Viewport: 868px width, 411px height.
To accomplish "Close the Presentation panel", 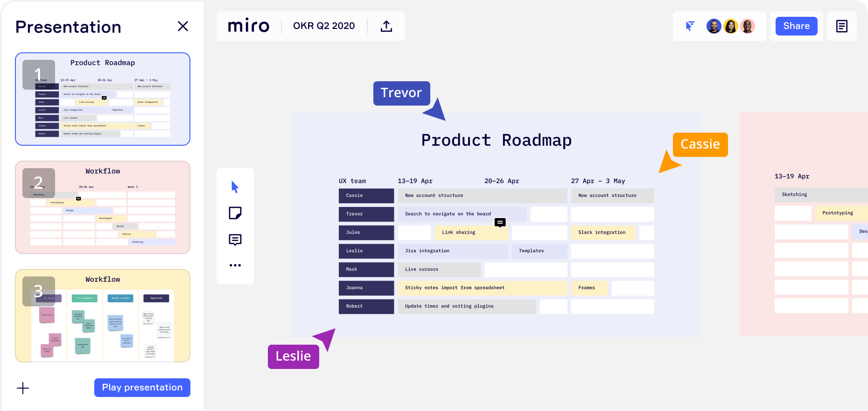I will (183, 26).
